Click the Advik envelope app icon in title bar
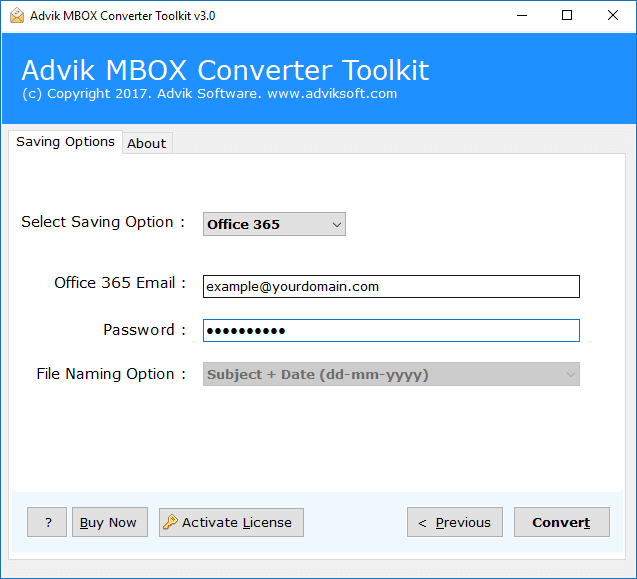 17,15
